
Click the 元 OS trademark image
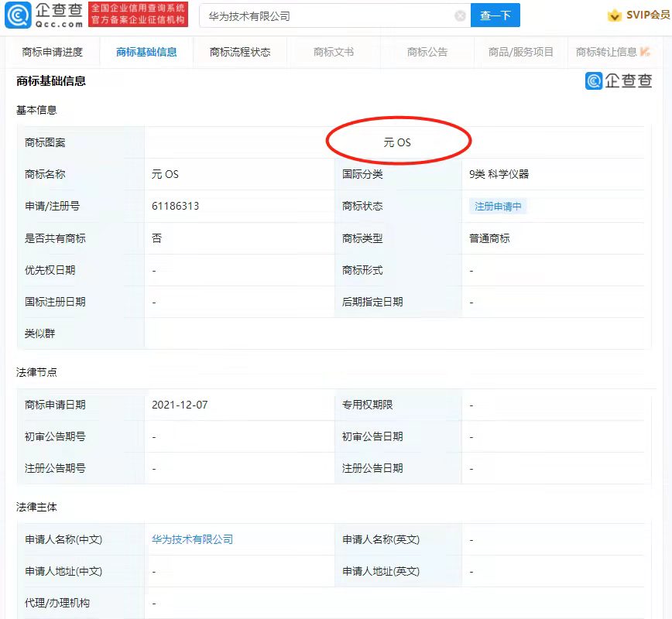click(397, 142)
